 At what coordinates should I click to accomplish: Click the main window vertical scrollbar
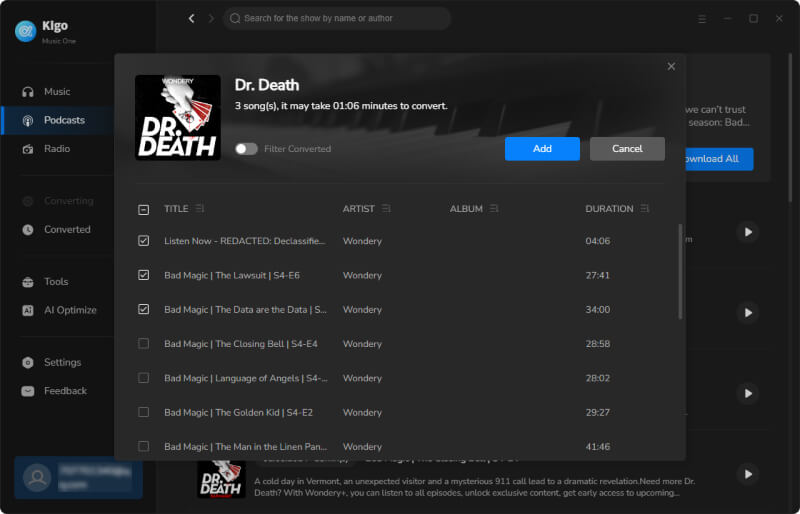coord(791,128)
